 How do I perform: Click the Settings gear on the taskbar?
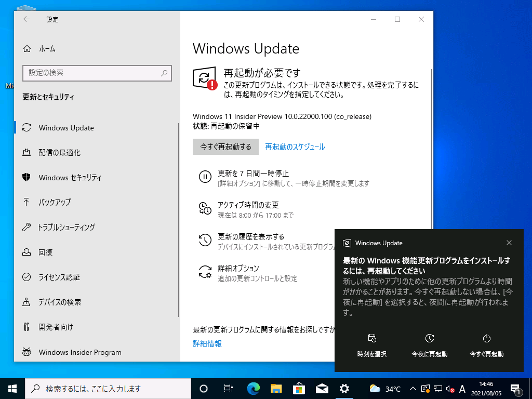coord(344,389)
